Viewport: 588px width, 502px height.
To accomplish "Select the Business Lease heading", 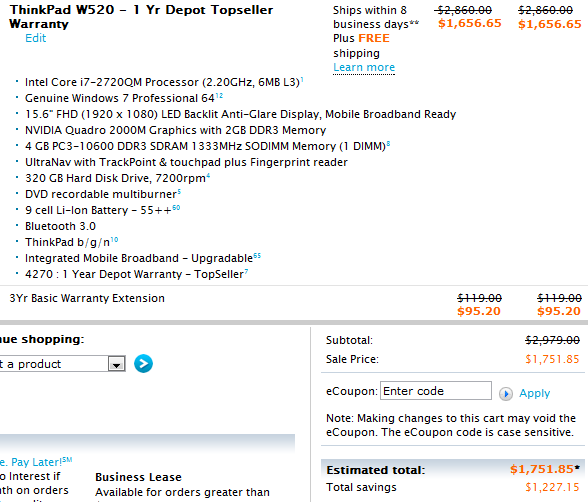I will (138, 477).
